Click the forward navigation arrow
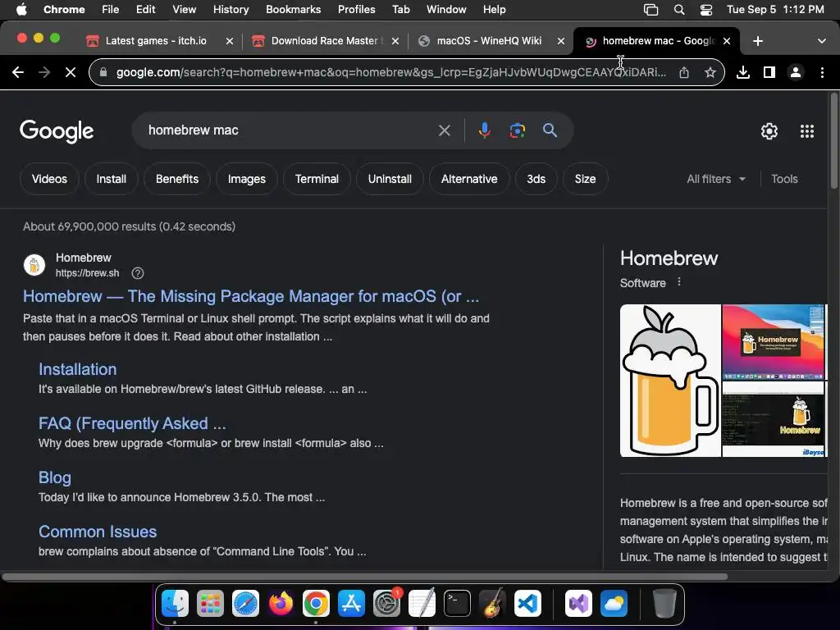Viewport: 840px width, 630px height. [x=44, y=72]
